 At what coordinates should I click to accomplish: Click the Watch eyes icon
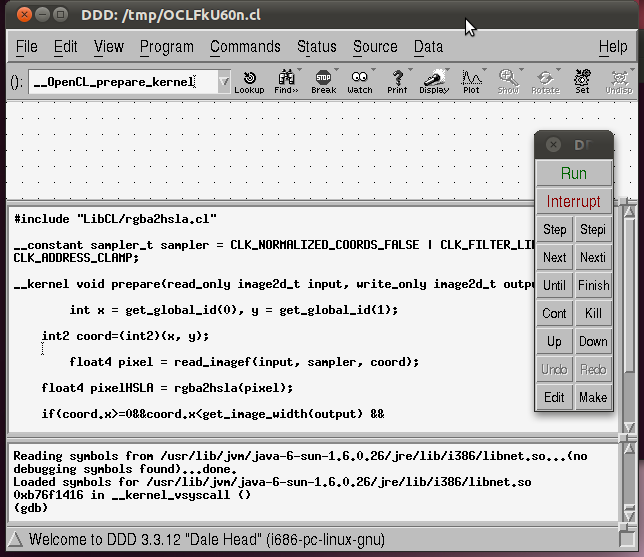(360, 82)
